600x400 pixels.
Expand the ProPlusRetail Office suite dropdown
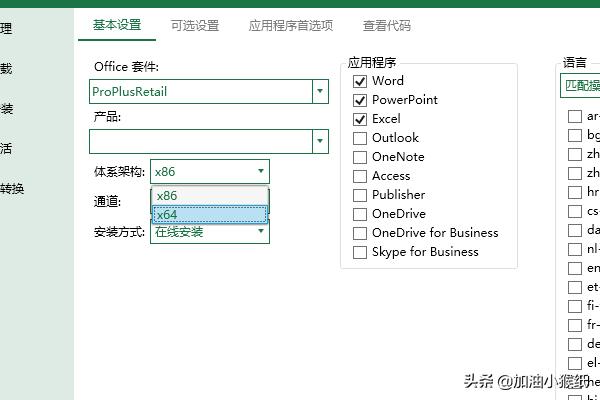click(x=320, y=92)
